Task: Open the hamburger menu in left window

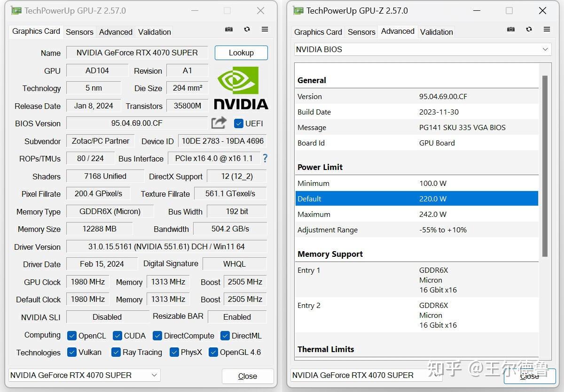Action: (x=265, y=29)
